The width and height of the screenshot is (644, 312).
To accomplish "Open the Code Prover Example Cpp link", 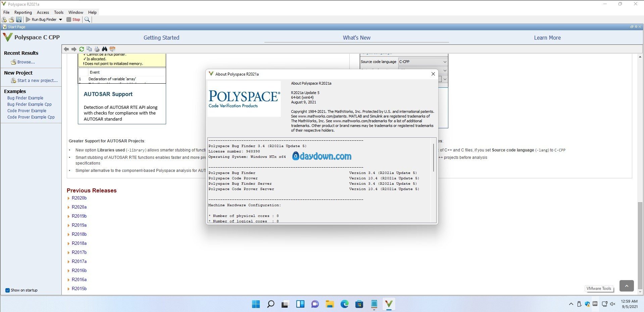I will pos(31,117).
